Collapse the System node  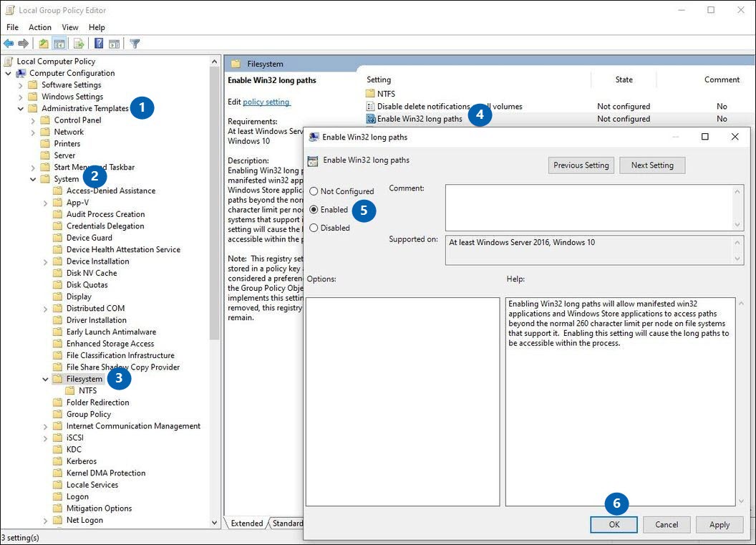click(33, 179)
